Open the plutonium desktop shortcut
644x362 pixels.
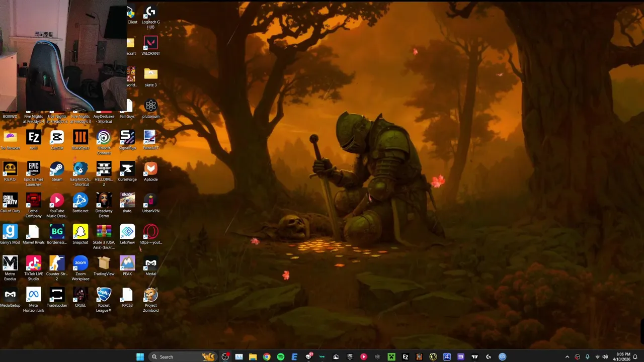pos(150,109)
